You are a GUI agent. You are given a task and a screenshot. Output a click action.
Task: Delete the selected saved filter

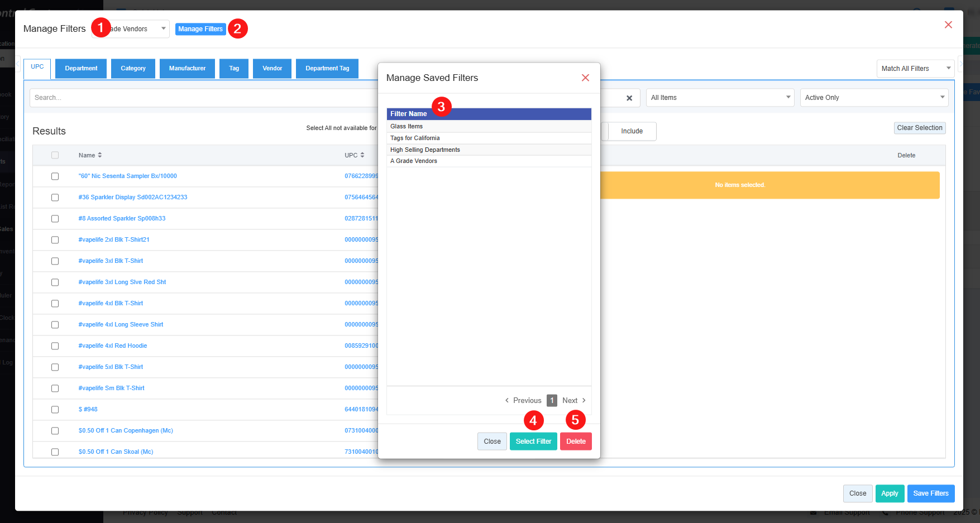576,442
